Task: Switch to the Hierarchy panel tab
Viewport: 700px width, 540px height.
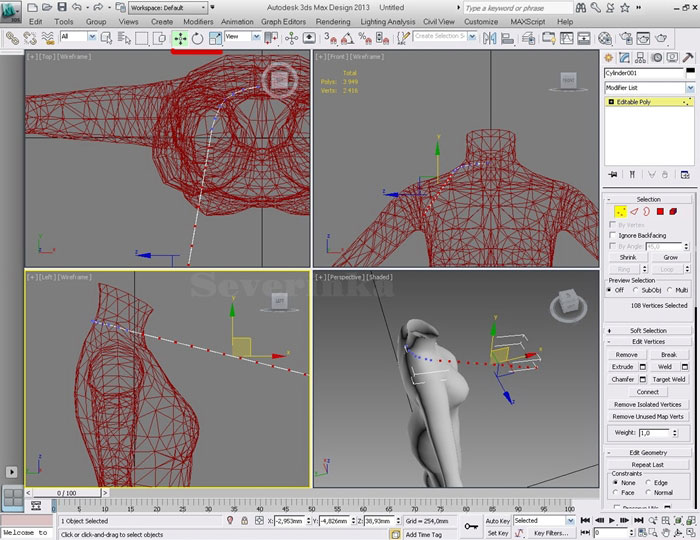Action: click(641, 58)
